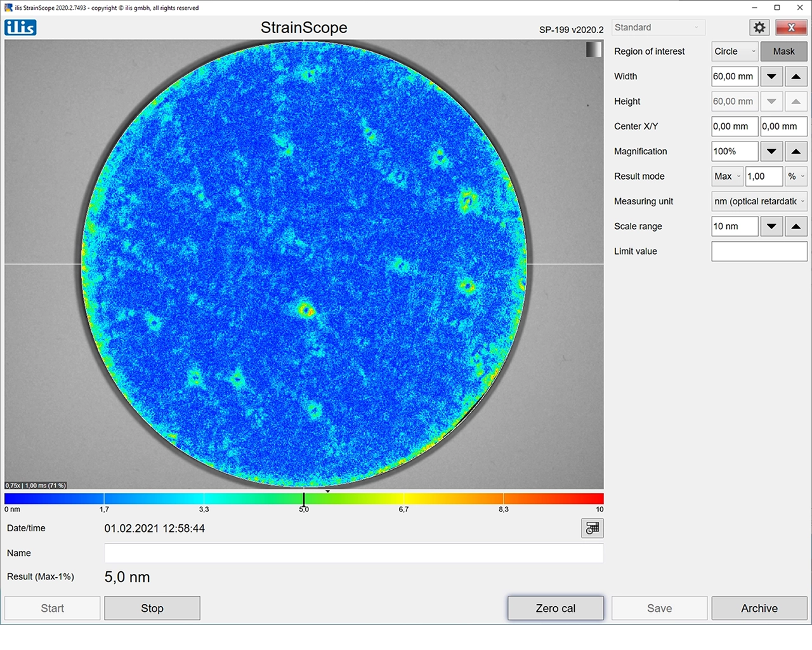Screen dimensions: 812x650
Task: Maximize the StrainScope window
Action: click(x=777, y=8)
